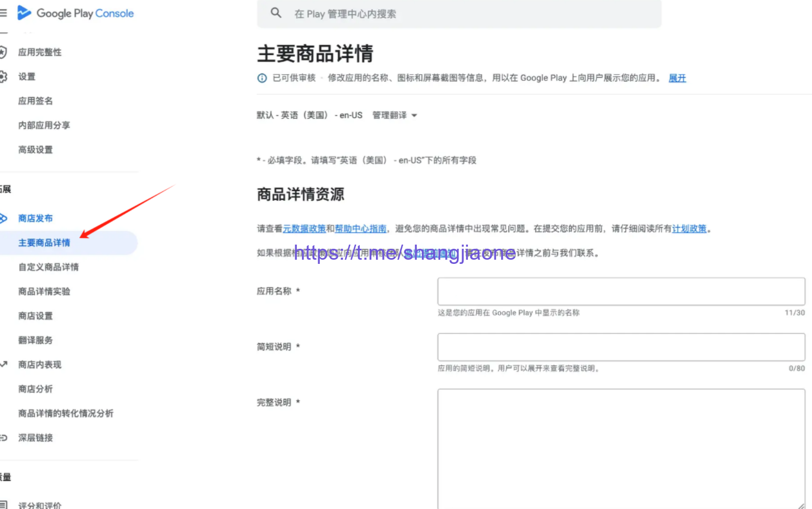The width and height of the screenshot is (812, 509).
Task: Click the 主要商品详情 page heading
Action: click(315, 53)
